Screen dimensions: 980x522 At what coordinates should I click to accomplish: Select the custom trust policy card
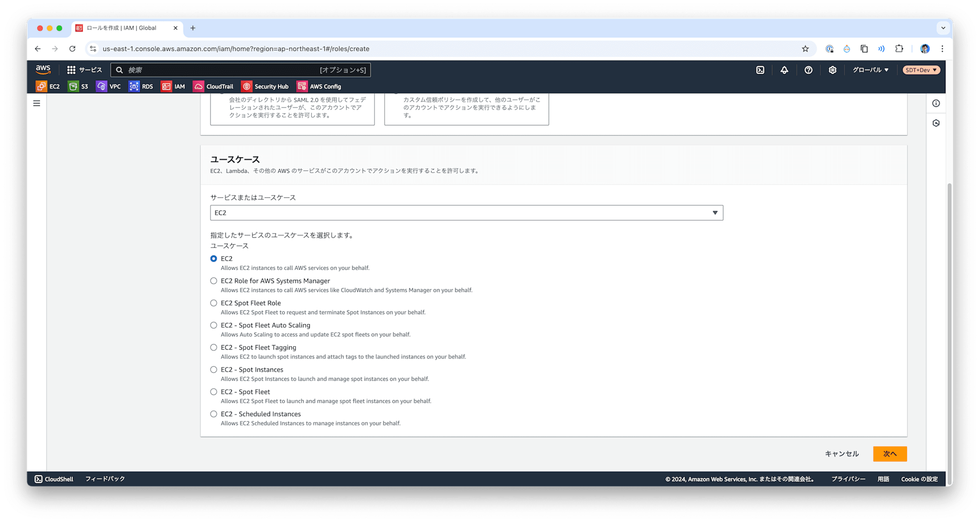(466, 109)
